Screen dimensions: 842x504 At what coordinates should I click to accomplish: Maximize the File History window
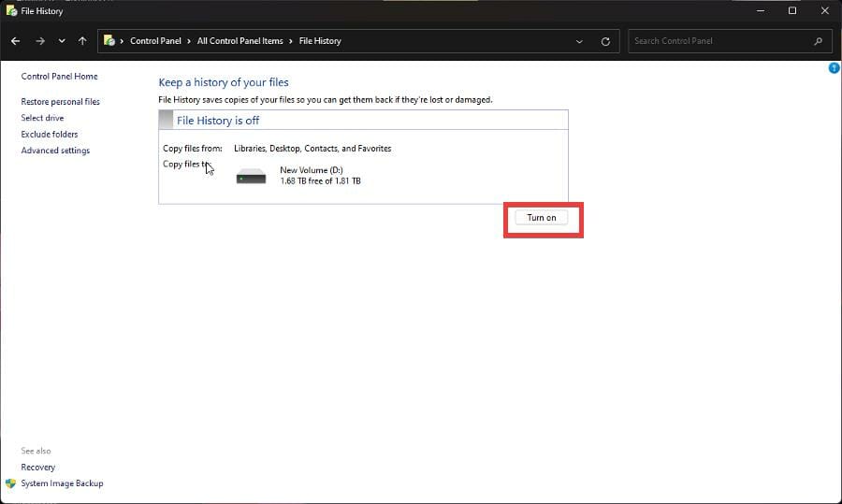pyautogui.click(x=792, y=10)
